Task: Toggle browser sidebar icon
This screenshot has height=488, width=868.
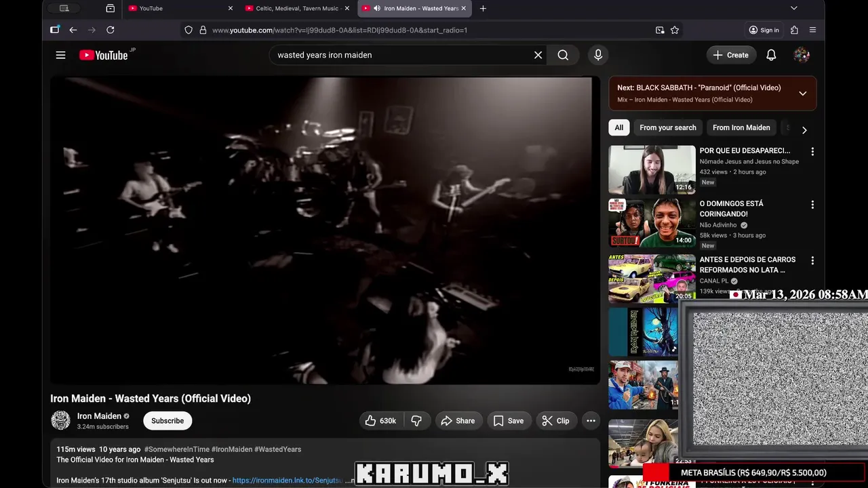Action: coord(55,30)
